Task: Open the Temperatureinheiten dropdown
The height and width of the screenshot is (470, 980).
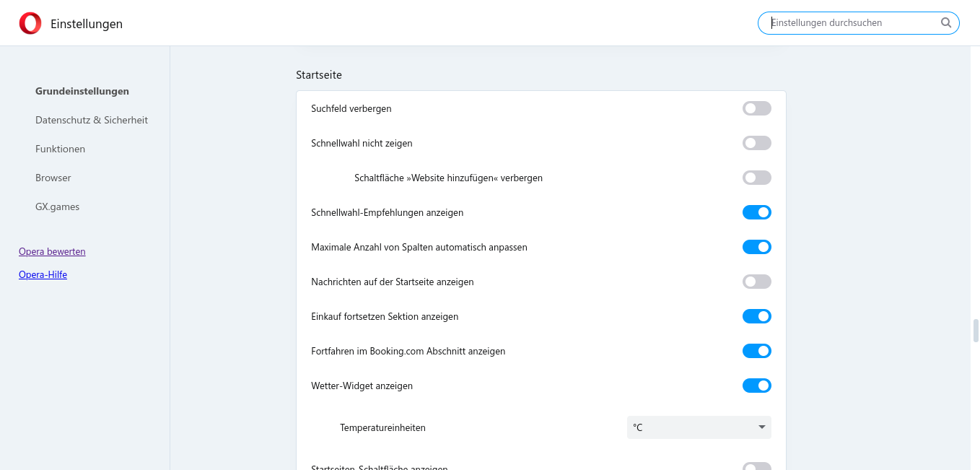Action: click(x=699, y=427)
